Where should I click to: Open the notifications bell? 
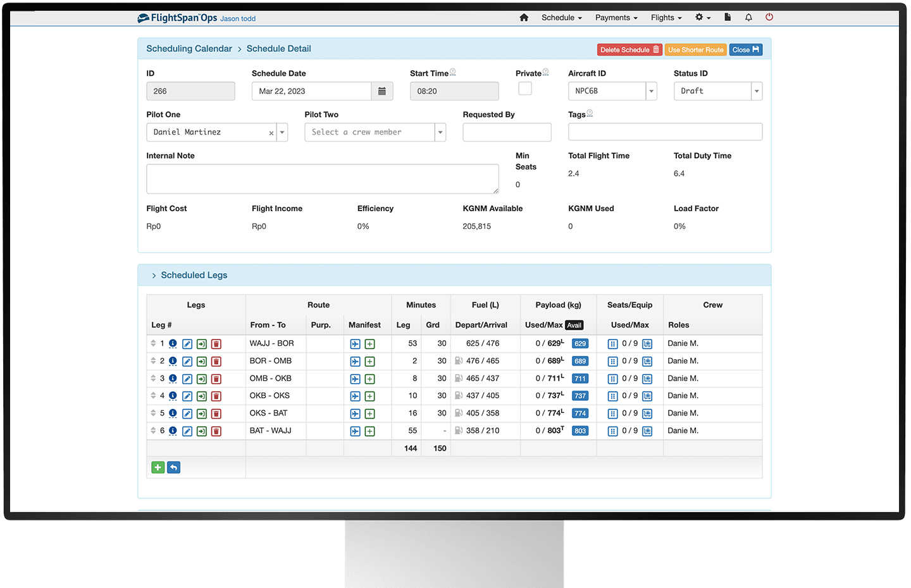(x=748, y=18)
